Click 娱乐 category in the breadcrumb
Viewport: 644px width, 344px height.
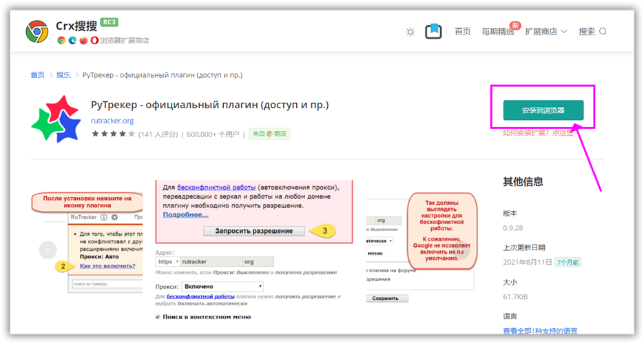tap(63, 75)
